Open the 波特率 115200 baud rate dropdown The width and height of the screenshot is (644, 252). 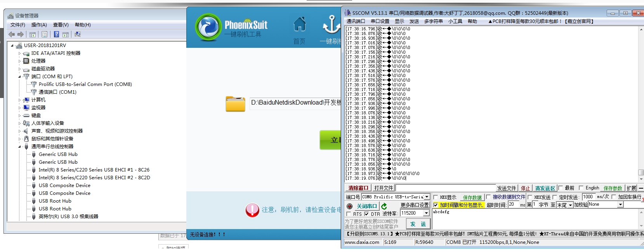426,213
